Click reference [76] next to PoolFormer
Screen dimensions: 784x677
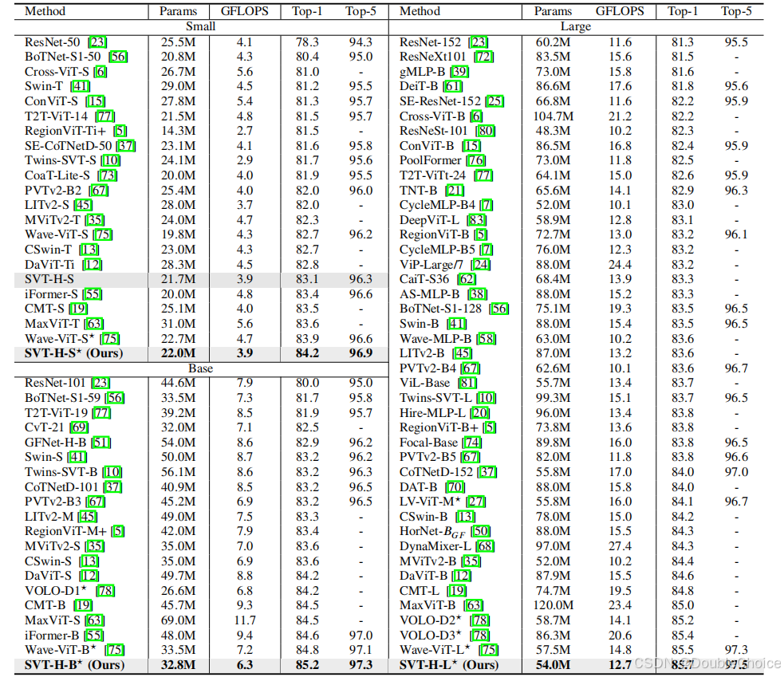click(475, 160)
